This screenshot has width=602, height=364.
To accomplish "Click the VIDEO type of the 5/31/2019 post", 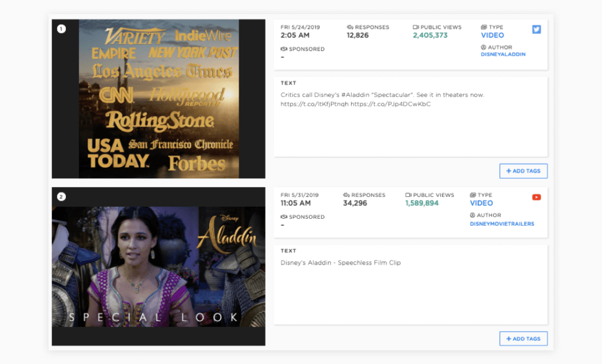I will coord(481,203).
